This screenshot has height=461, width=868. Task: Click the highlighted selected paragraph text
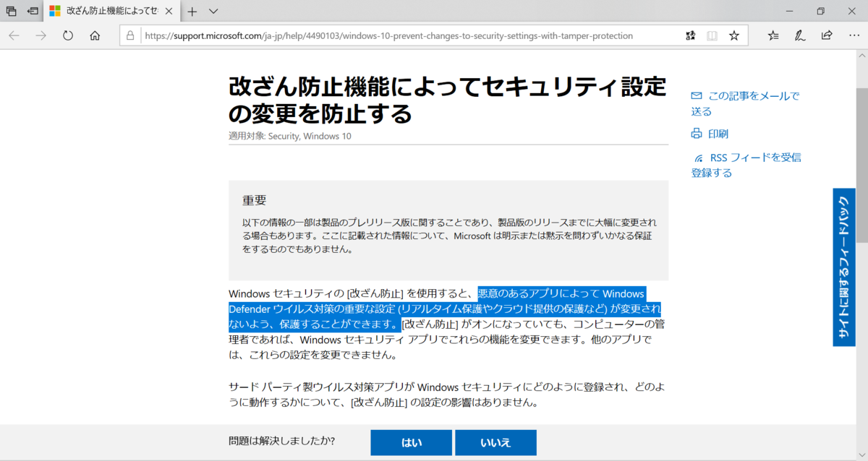pyautogui.click(x=445, y=309)
